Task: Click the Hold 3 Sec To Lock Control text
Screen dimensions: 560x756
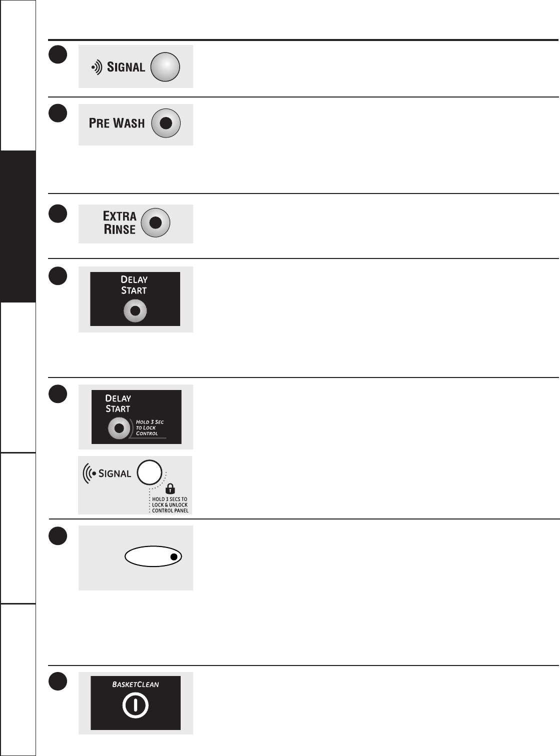Action: tap(150, 427)
